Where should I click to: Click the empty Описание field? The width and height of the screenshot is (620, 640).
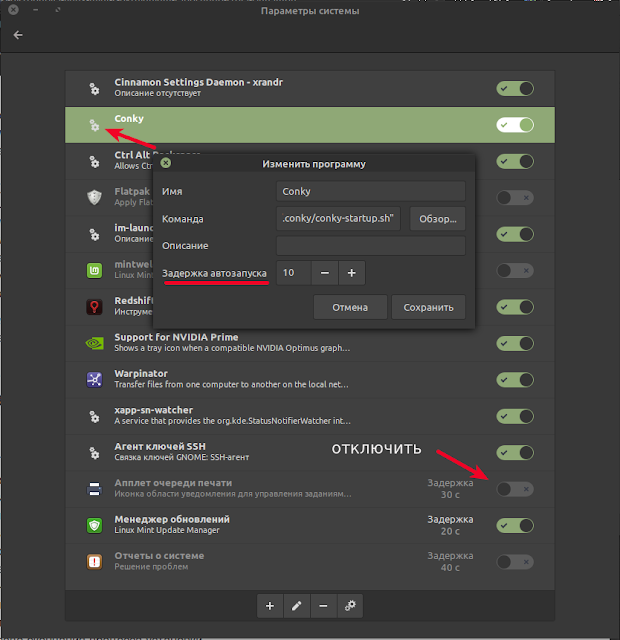[x=371, y=246]
